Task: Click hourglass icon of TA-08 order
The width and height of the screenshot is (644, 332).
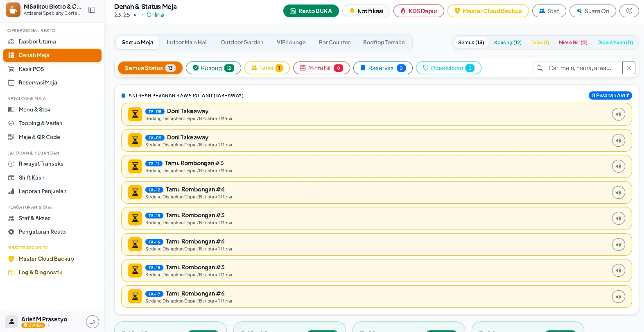Action: [135, 114]
